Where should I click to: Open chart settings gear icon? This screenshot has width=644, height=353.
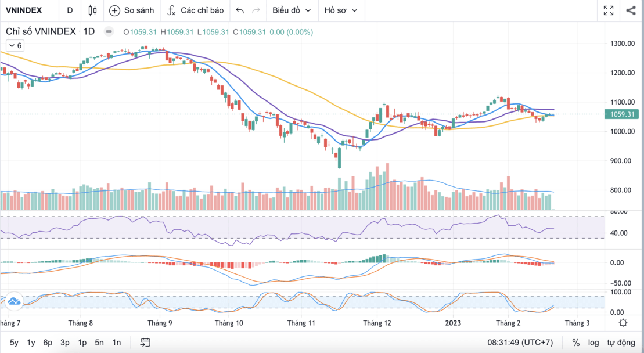click(623, 323)
